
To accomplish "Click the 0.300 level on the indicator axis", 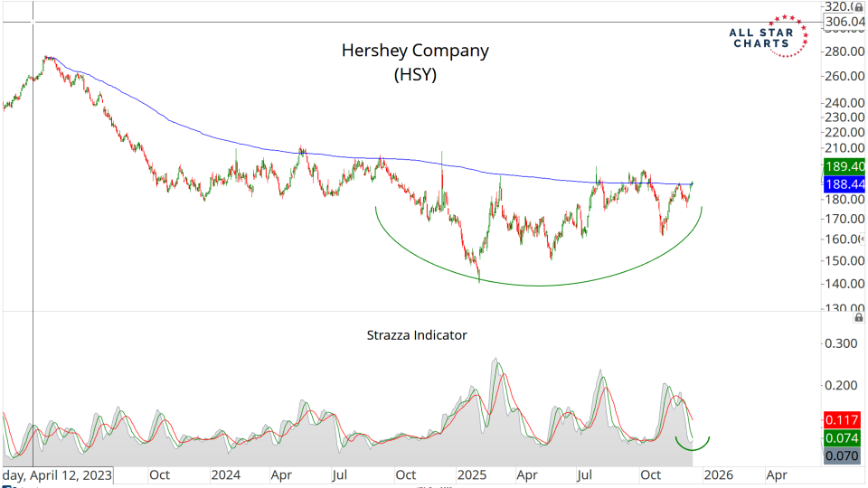I will point(842,343).
